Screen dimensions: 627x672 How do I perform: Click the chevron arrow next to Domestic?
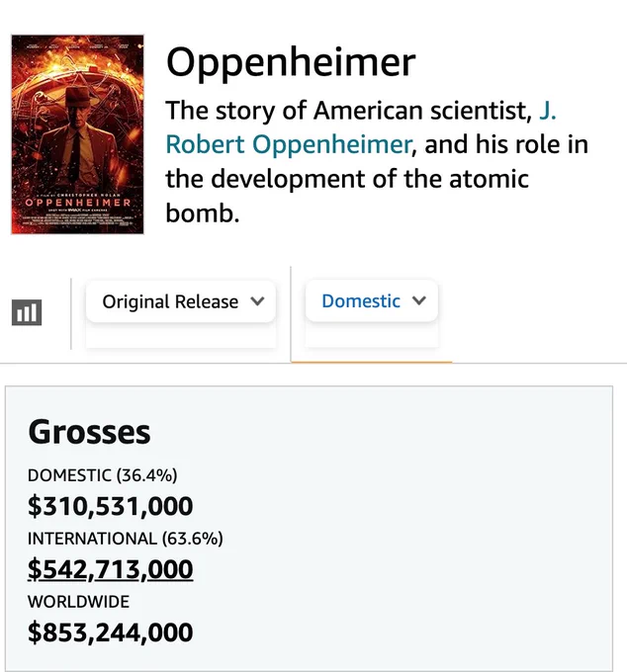(x=419, y=300)
